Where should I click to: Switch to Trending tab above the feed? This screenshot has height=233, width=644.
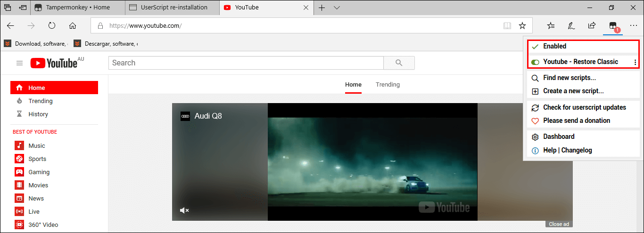tap(388, 85)
